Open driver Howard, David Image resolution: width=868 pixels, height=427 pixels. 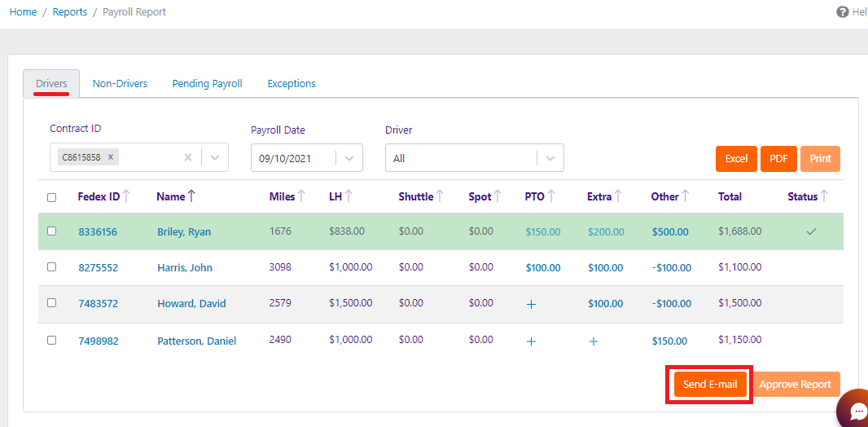[191, 303]
